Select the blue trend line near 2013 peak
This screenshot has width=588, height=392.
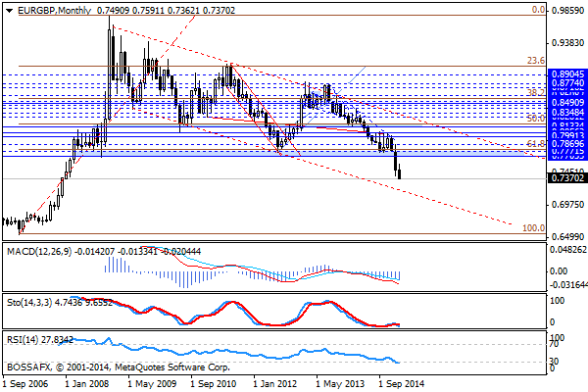coord(352,75)
